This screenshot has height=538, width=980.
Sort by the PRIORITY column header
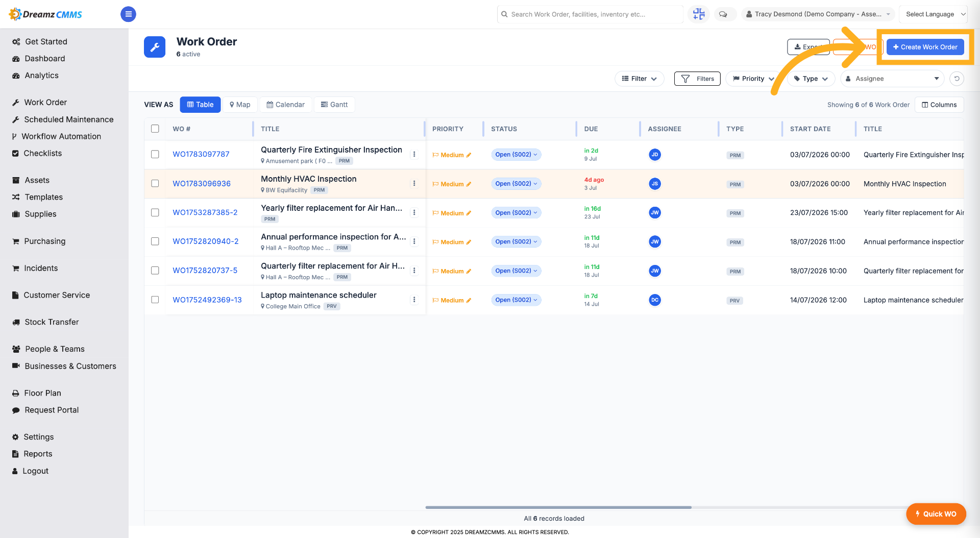coord(448,129)
